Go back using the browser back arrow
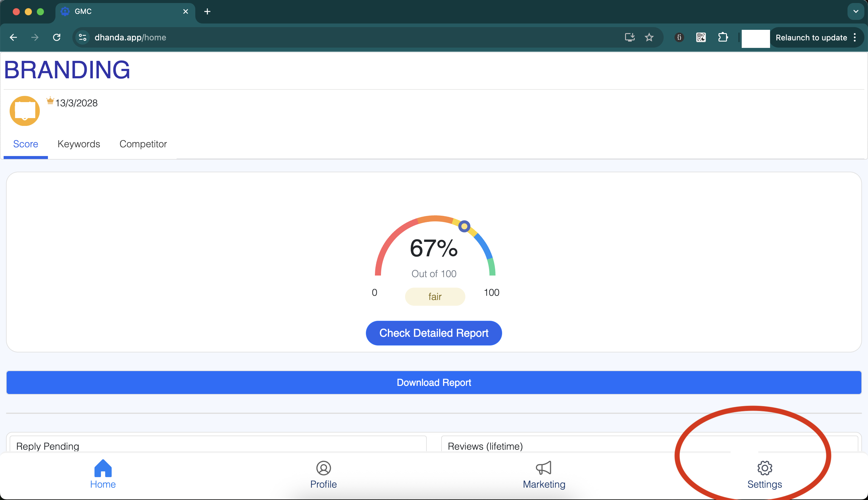 click(x=13, y=37)
